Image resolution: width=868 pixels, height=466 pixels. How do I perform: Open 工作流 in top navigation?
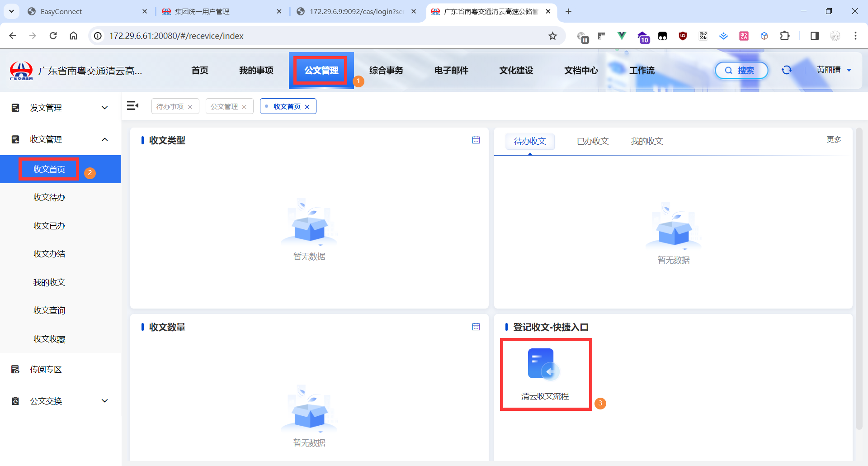point(642,71)
